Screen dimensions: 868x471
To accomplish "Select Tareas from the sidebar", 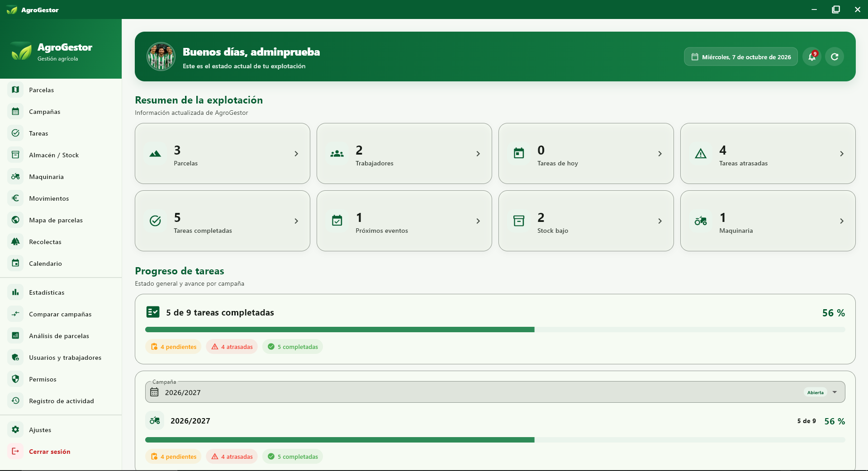I will tap(61, 133).
